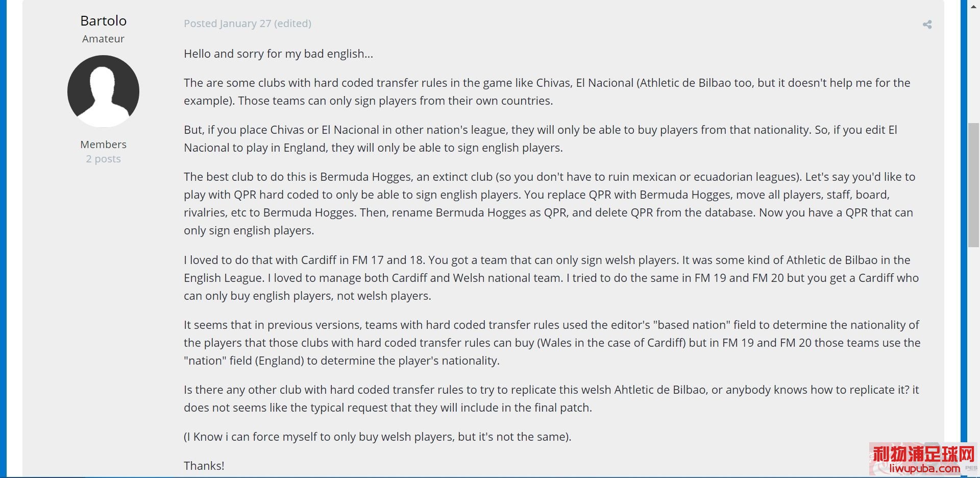Share this post via the share icon
980x478 pixels.
(x=927, y=25)
